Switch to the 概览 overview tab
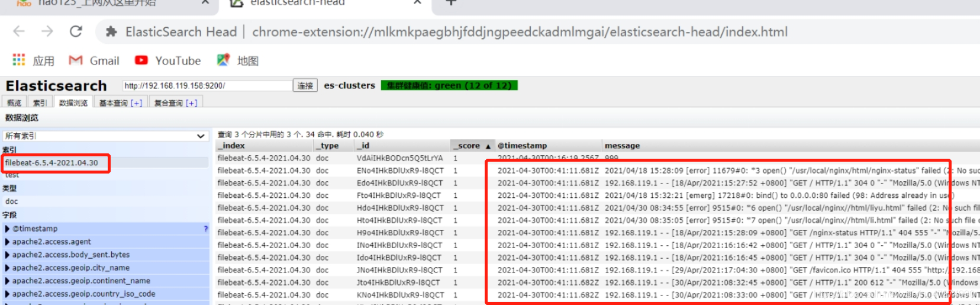 [14, 103]
